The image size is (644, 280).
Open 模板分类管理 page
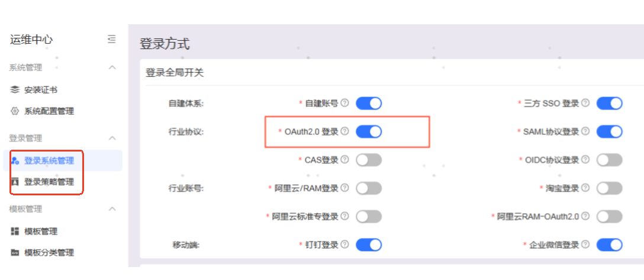pyautogui.click(x=49, y=253)
